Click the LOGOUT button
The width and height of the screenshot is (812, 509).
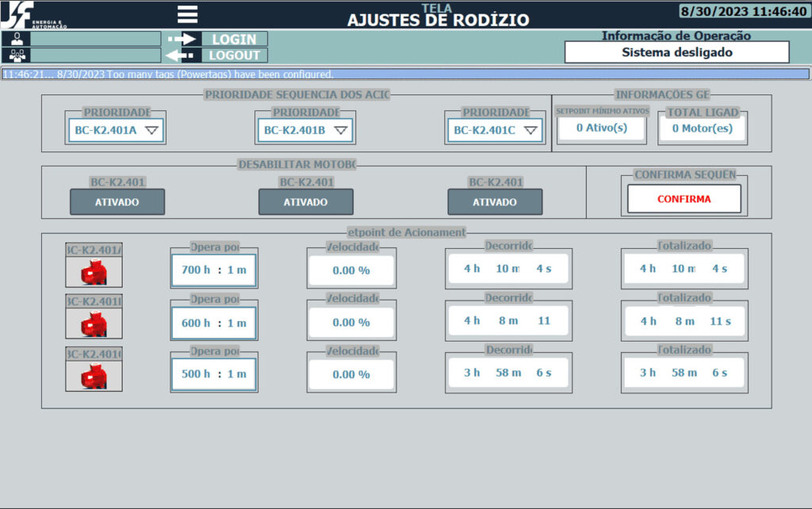tap(234, 55)
